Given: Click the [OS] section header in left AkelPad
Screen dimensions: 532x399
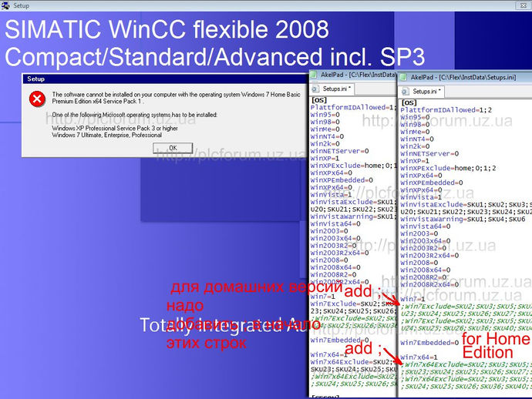Looking at the screenshot, I should click(x=319, y=100).
